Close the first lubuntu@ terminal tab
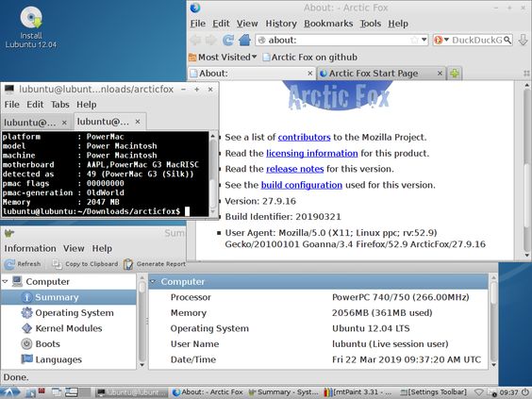Screen dimensions: 532x399 coord(64,123)
